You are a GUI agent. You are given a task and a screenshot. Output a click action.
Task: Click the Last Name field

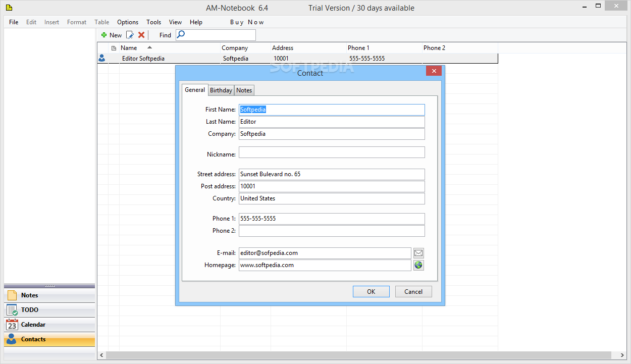point(332,122)
